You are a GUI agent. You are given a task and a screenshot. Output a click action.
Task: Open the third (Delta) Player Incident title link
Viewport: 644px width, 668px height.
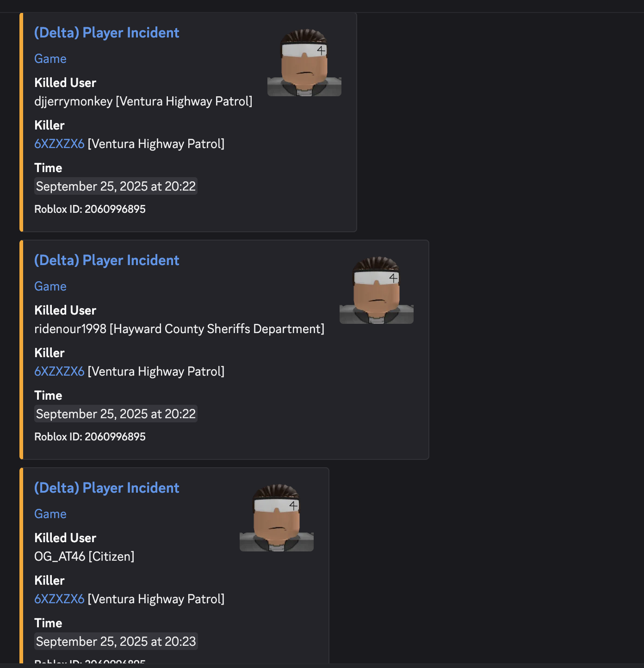[106, 488]
